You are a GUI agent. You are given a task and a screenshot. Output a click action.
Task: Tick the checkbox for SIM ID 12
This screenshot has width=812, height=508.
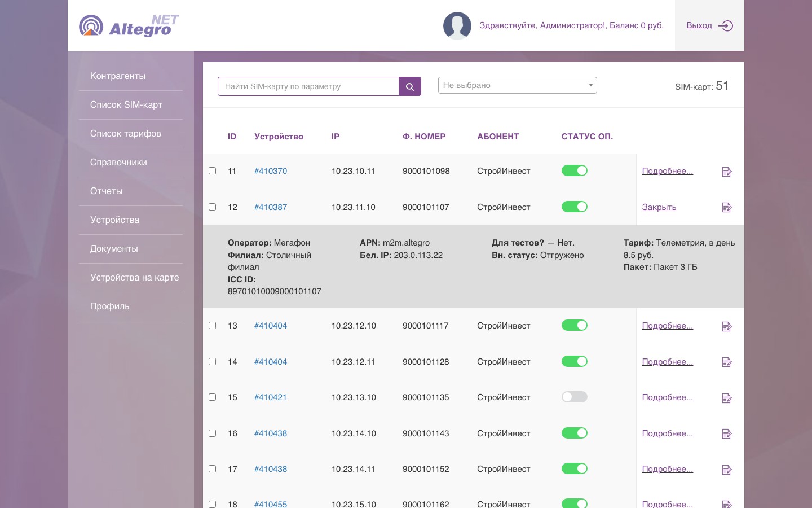click(213, 207)
